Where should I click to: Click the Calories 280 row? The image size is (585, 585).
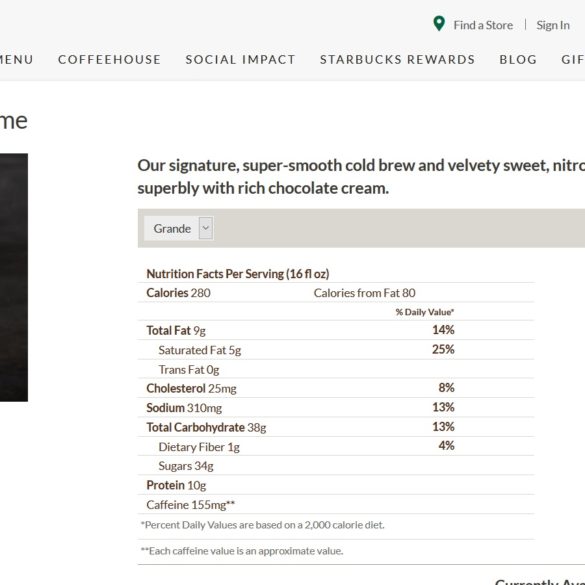336,293
